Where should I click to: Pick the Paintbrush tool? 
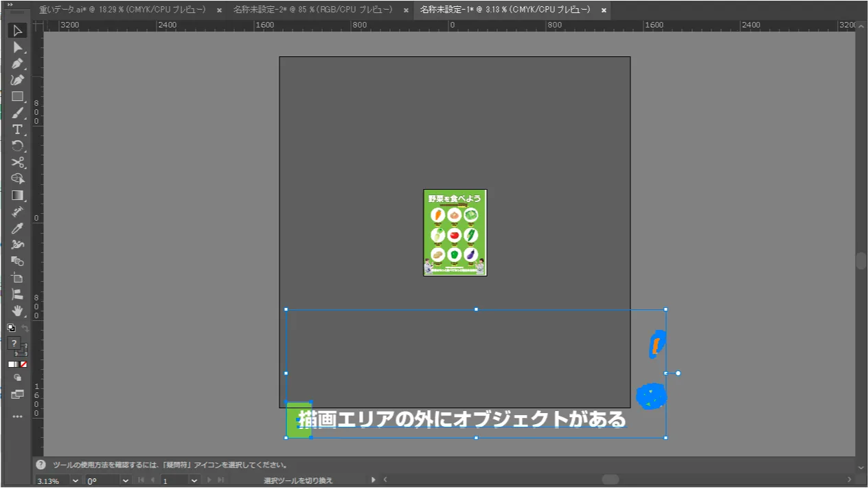pyautogui.click(x=18, y=113)
